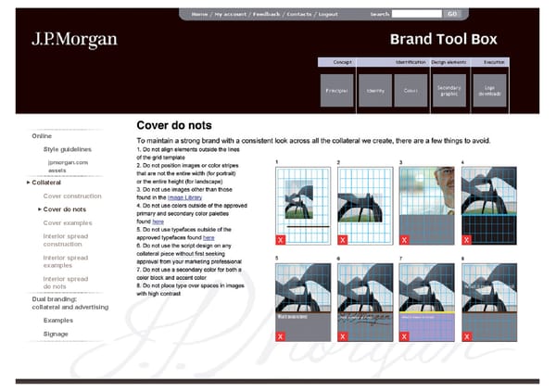The height and width of the screenshot is (392, 556).
Task: Select Cover do nots in sidebar
Action: (67, 209)
